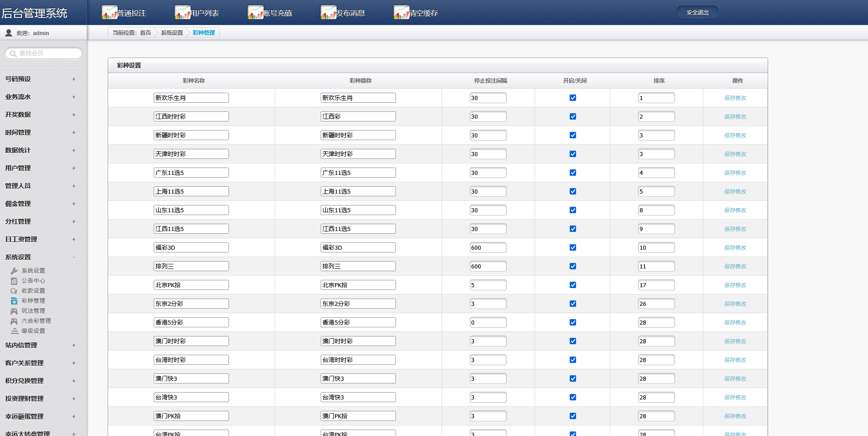This screenshot has height=436, width=868.
Task: Click 保存修改 for 东京2分彩 row
Action: click(735, 304)
